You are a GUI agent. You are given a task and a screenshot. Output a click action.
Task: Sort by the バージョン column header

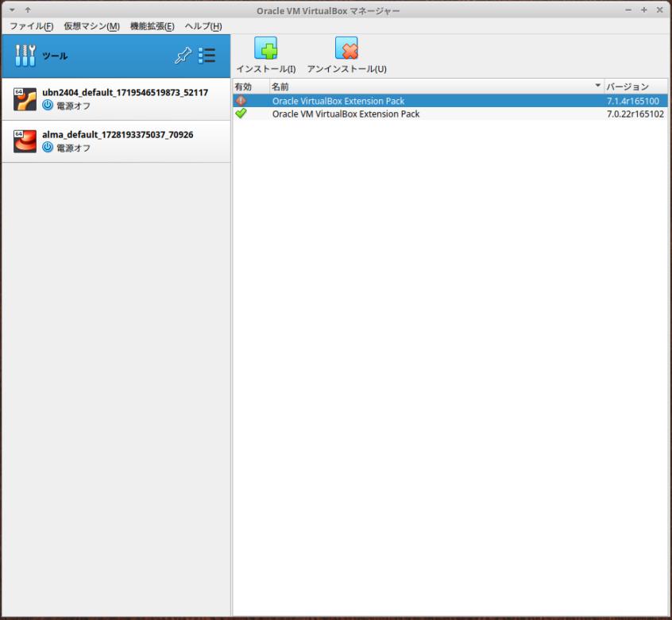[635, 87]
